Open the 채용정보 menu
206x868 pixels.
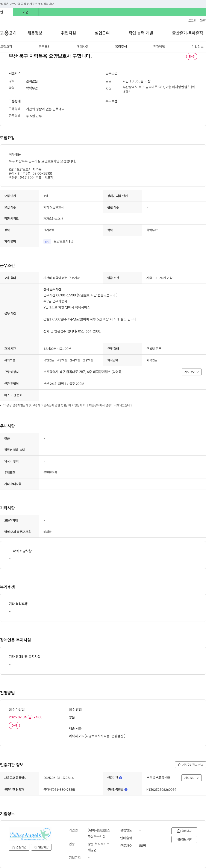point(35,33)
